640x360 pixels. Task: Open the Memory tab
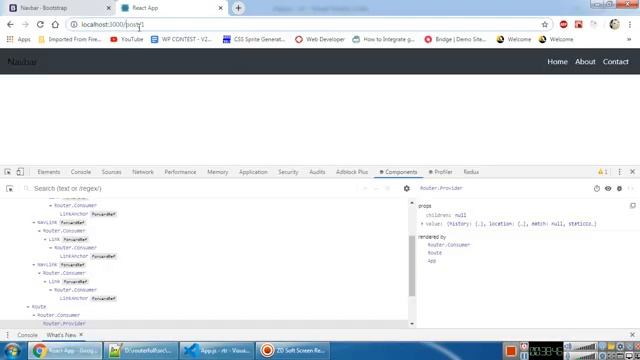218,172
